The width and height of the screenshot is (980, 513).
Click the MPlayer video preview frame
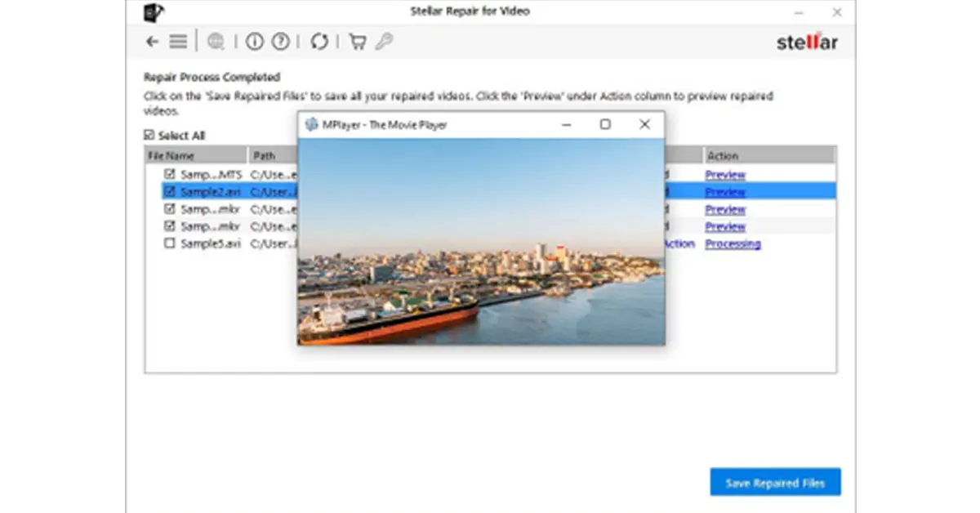(x=481, y=241)
